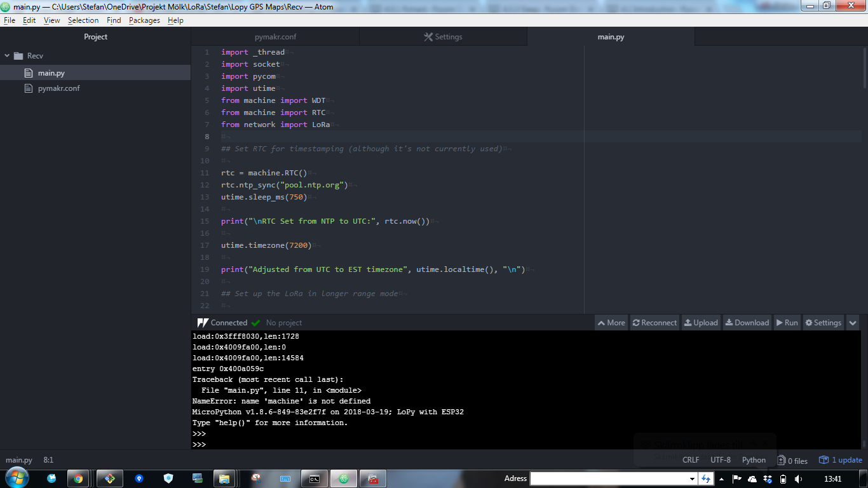868x488 pixels.
Task: Click the Pymakr logo icon in console bar
Action: (203, 323)
